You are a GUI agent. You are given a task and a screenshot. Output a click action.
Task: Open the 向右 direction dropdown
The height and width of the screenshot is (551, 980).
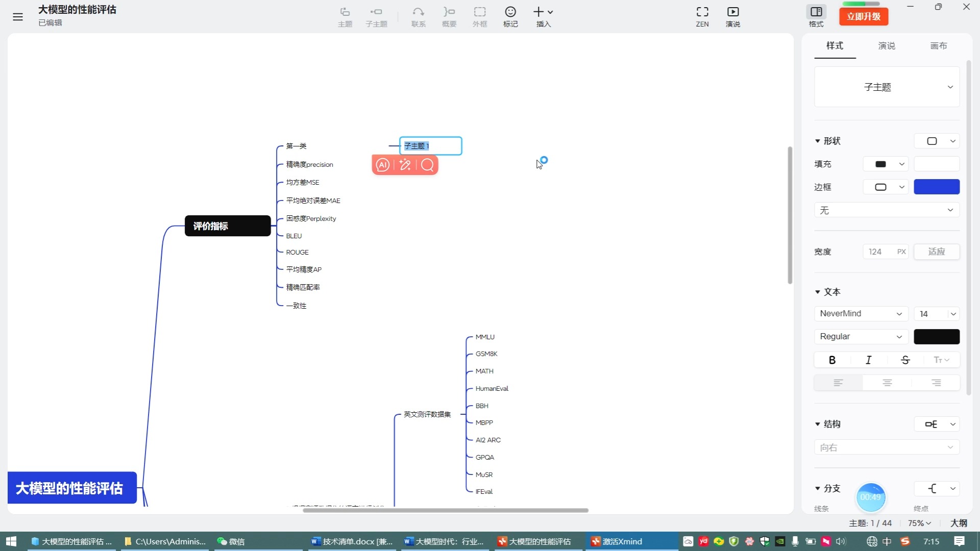887,447
